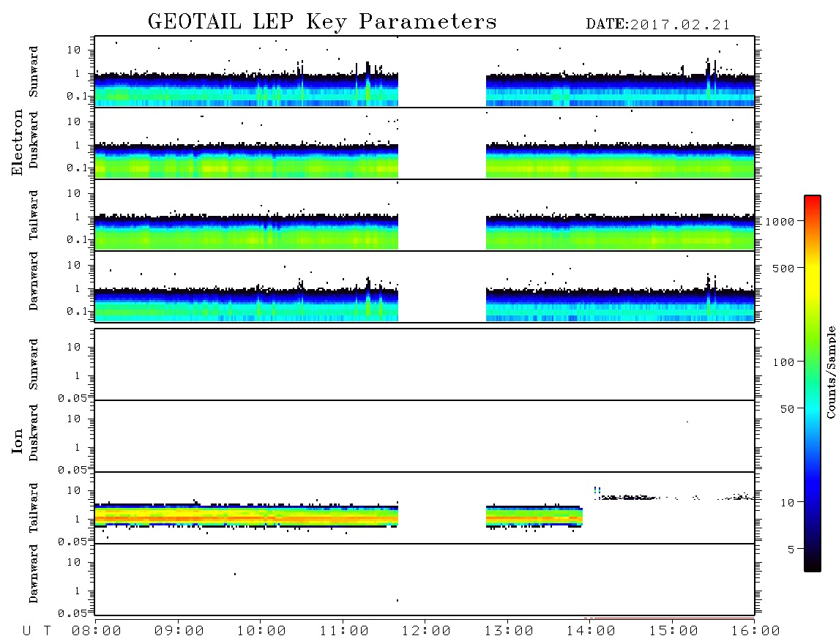Click the 0.05 tick label of Ion Sunward
The width and height of the screenshot is (836, 644).
coord(72,398)
